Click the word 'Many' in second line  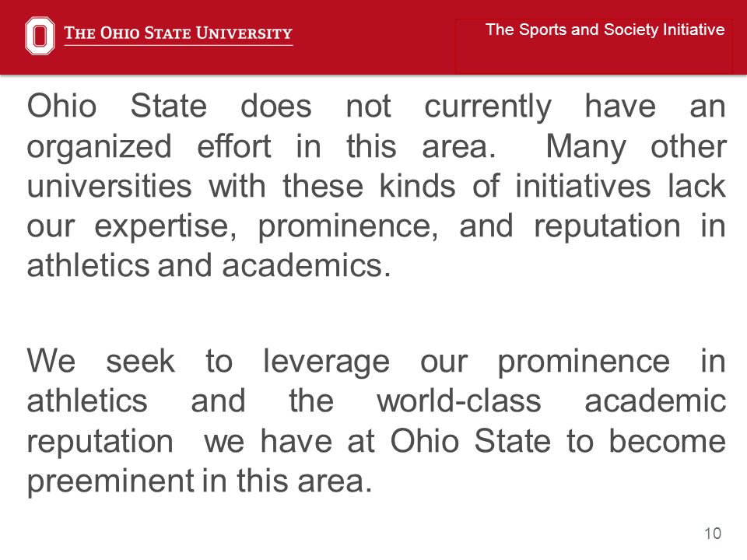(586, 149)
